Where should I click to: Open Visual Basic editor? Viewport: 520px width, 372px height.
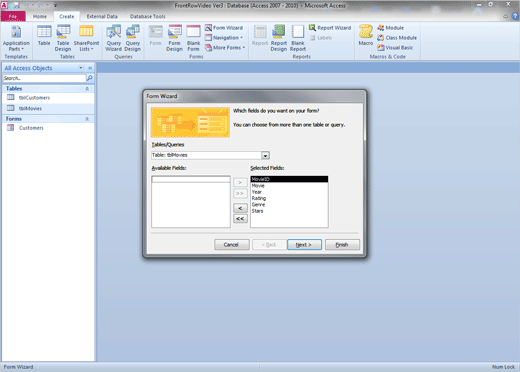pos(395,48)
